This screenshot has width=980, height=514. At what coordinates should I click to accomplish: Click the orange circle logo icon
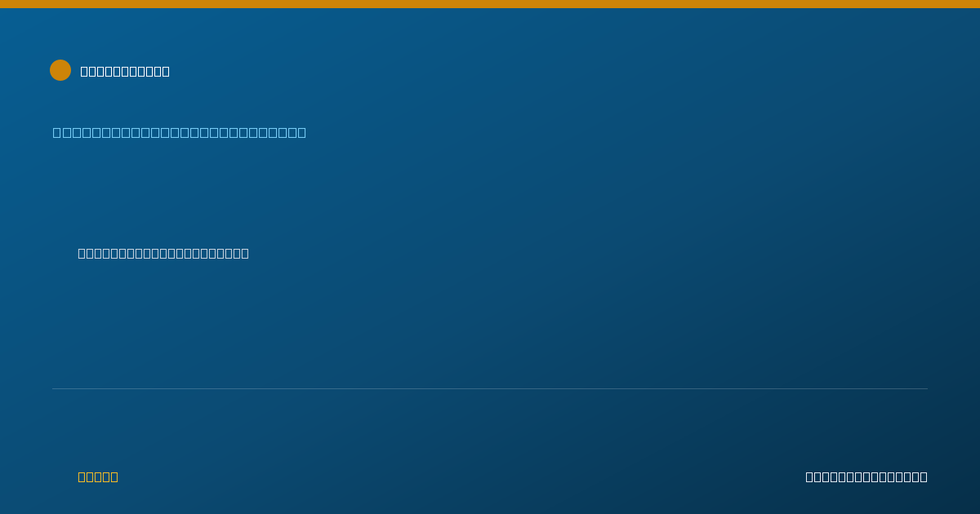pos(60,70)
